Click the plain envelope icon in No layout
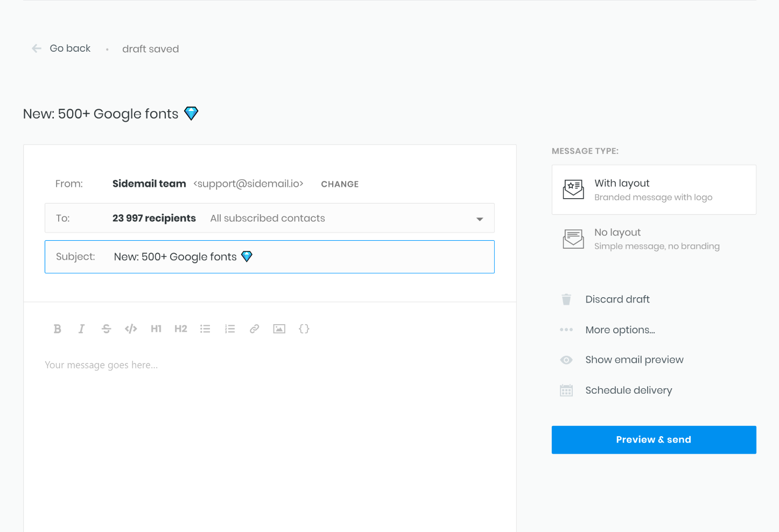 (573, 239)
